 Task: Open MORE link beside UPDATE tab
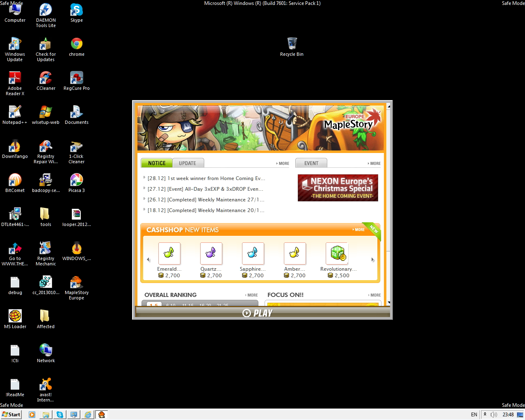[x=283, y=163]
